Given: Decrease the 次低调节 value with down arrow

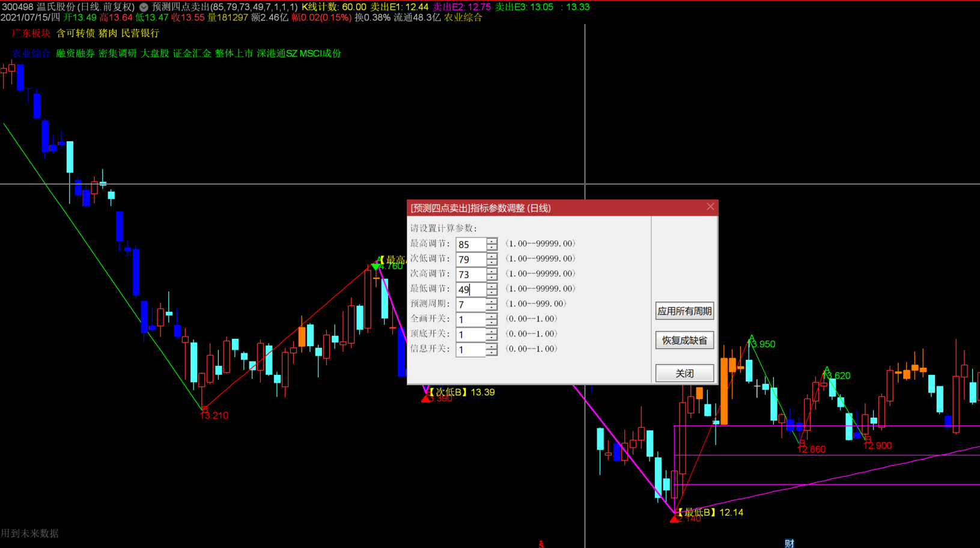Looking at the screenshot, I should click(x=492, y=263).
